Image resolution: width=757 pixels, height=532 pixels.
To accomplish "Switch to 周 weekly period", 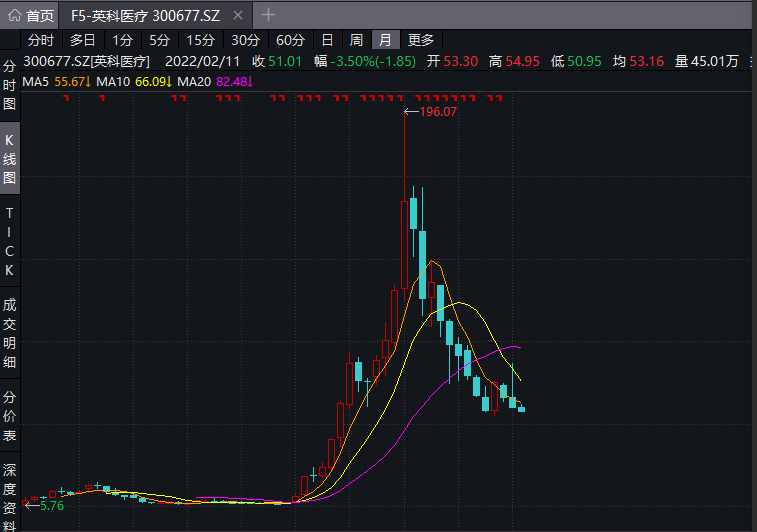I will pyautogui.click(x=356, y=40).
